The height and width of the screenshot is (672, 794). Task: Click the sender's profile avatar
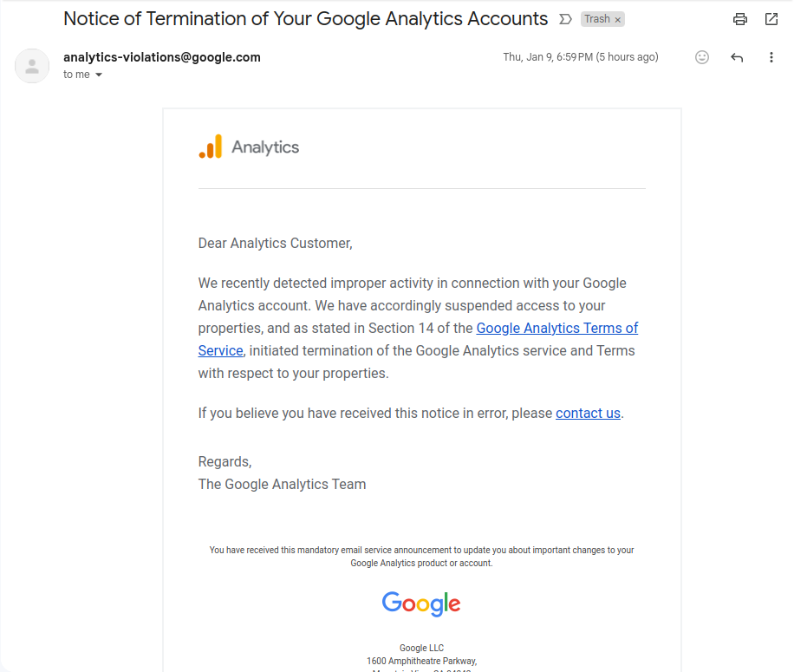coord(32,66)
